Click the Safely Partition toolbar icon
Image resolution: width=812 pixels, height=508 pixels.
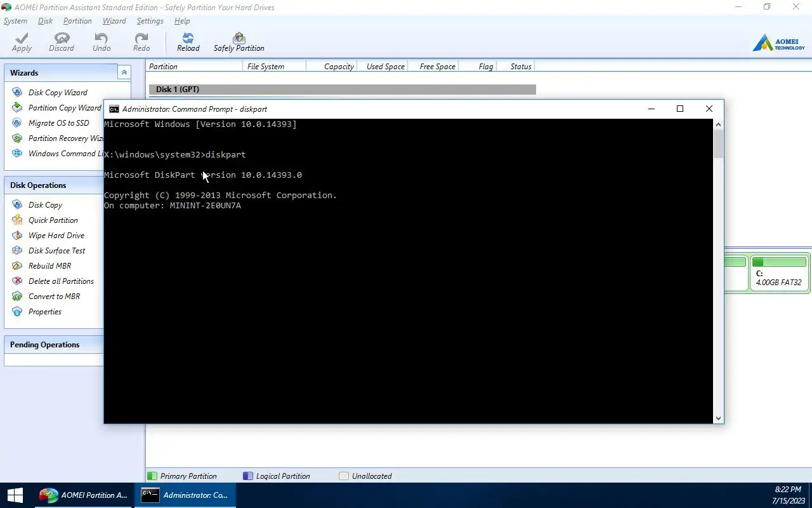pos(239,38)
